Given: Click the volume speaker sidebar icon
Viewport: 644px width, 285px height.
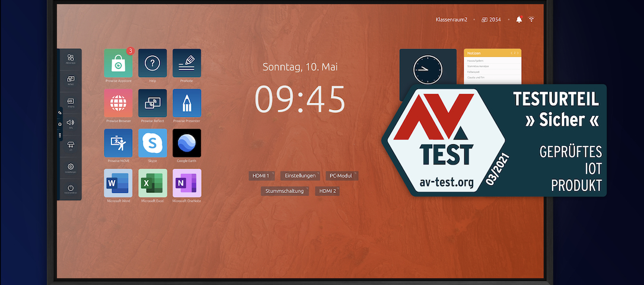Looking at the screenshot, I should (x=71, y=122).
